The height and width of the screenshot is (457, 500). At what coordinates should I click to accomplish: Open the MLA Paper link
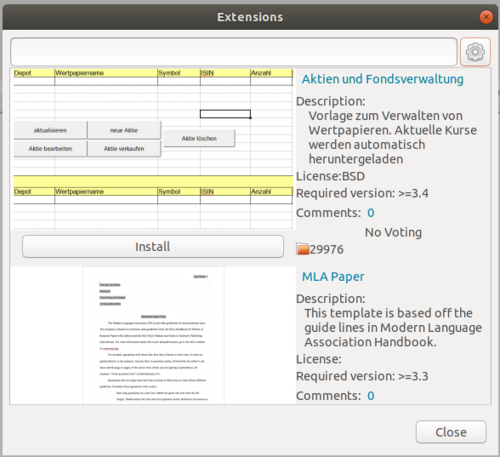(333, 276)
